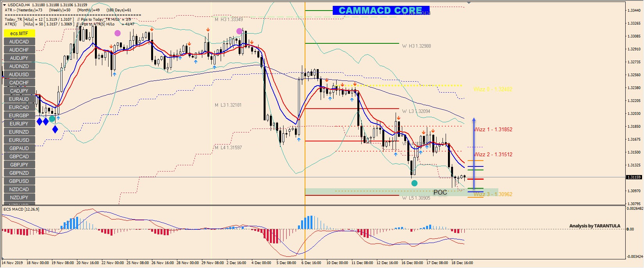Viewport: 644px width, 268px height.
Task: Select the pink circle near the 2 December high
Action: tap(239, 31)
